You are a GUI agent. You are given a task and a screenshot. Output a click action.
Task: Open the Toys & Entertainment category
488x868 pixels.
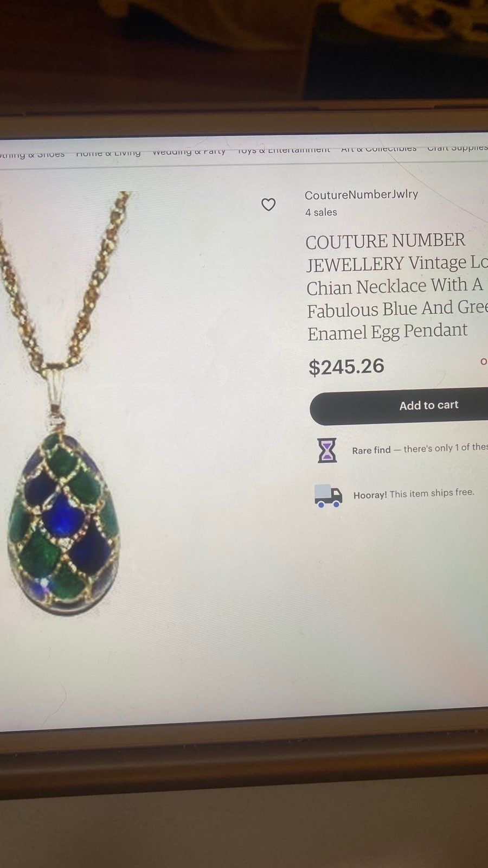click(284, 150)
